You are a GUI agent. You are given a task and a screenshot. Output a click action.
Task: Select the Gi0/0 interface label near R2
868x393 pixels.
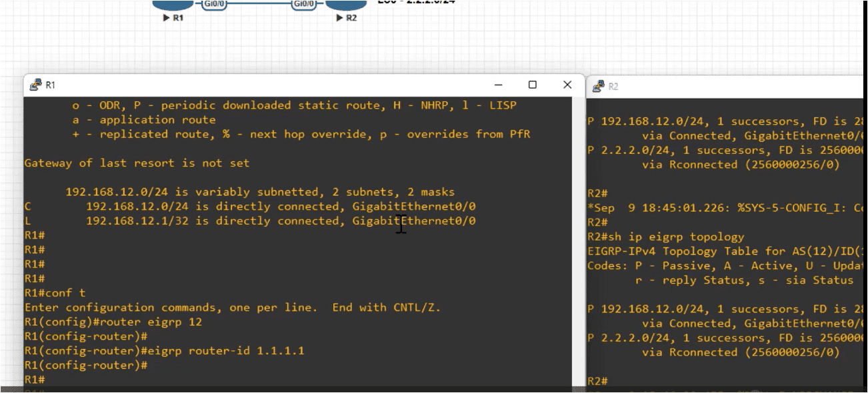(x=303, y=4)
